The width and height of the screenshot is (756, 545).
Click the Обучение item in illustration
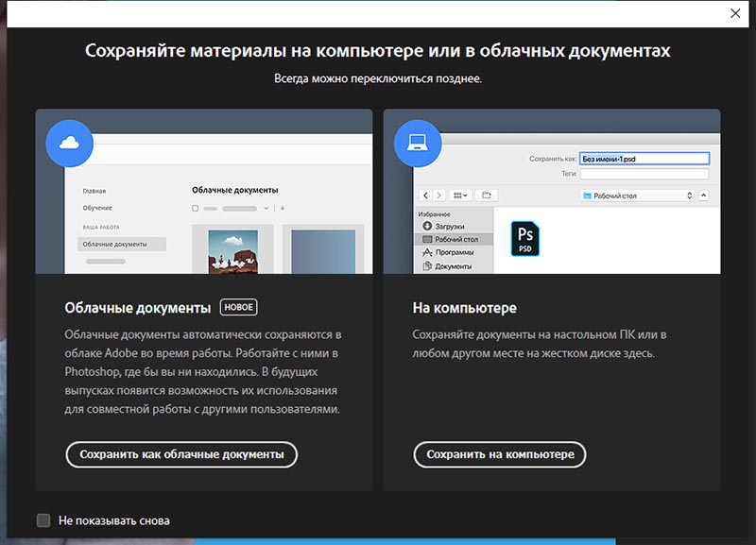(97, 208)
